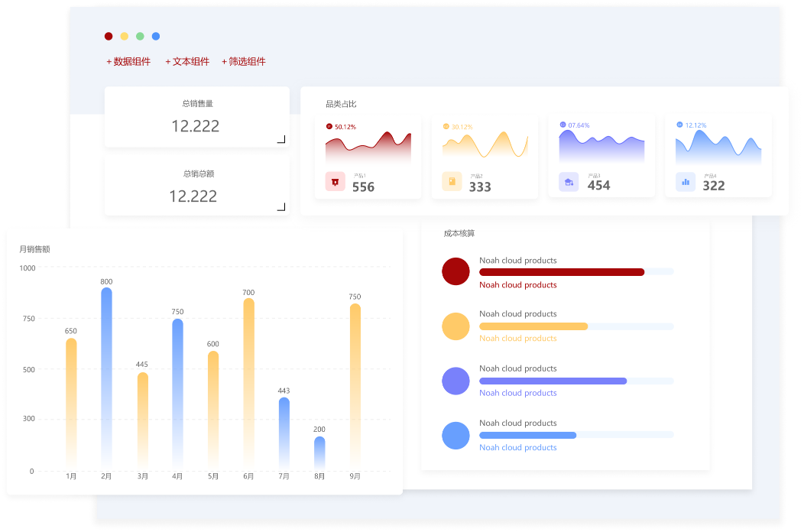Click the small blue dot beside 12.12%
The height and width of the screenshot is (532, 804).
(x=679, y=125)
